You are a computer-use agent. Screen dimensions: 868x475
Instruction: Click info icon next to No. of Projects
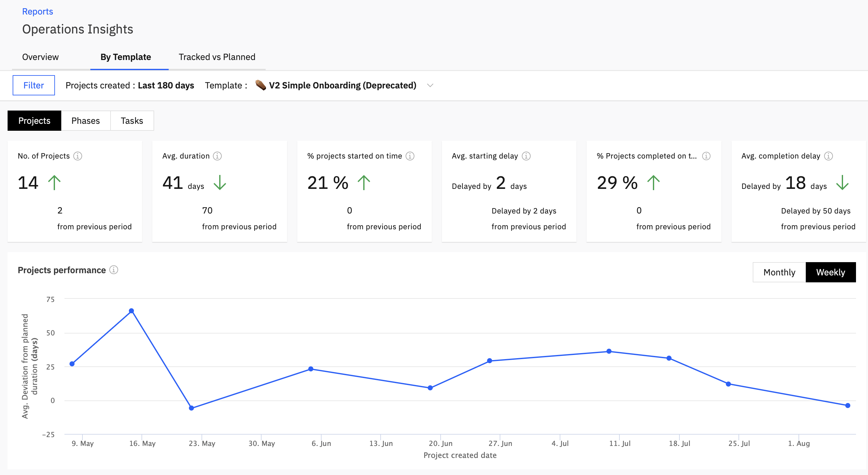point(78,156)
